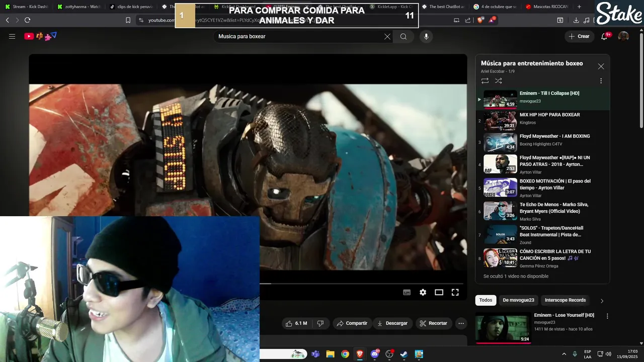Open the account avatar menu
644x362 pixels.
(623, 36)
